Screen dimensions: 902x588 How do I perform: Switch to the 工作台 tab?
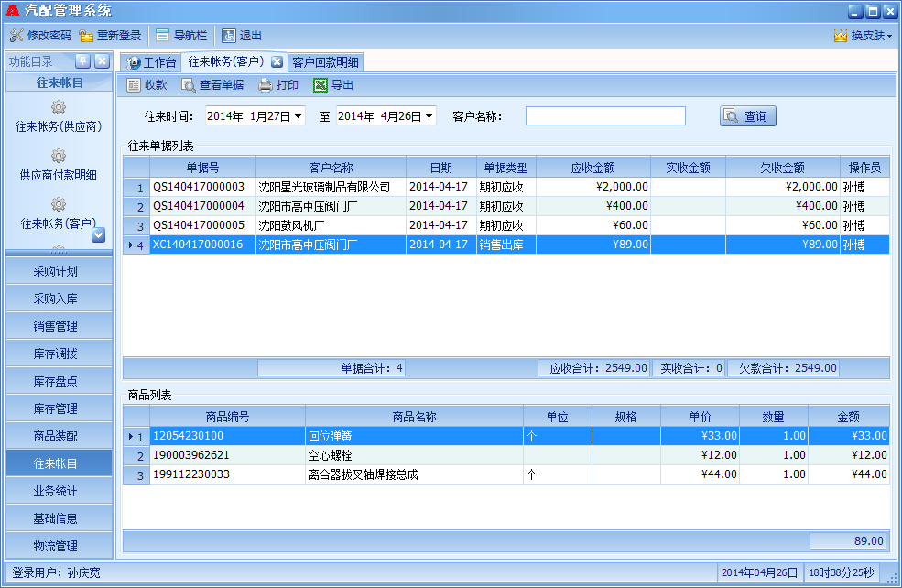[152, 62]
